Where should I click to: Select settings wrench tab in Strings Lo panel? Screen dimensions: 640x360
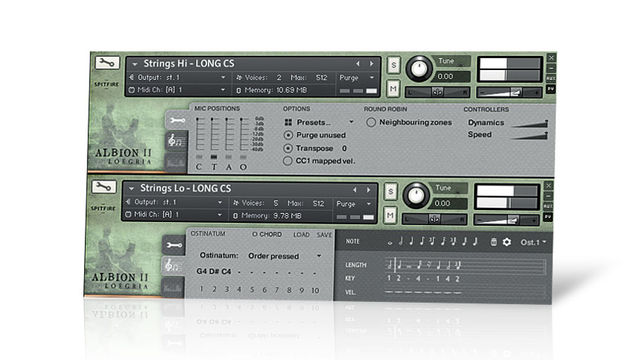174,245
